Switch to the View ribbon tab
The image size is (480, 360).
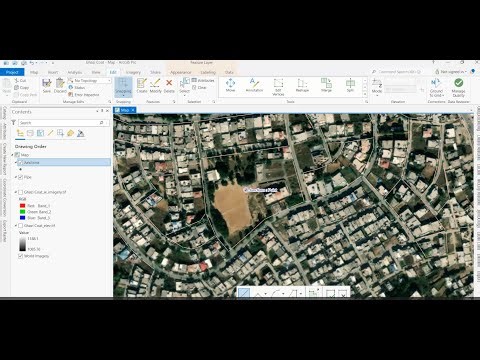[x=96, y=72]
